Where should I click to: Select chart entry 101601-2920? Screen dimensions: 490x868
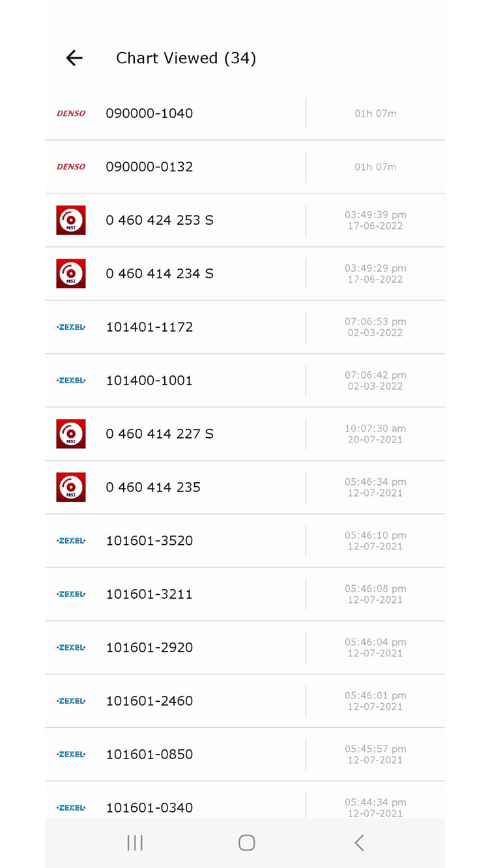(149, 648)
